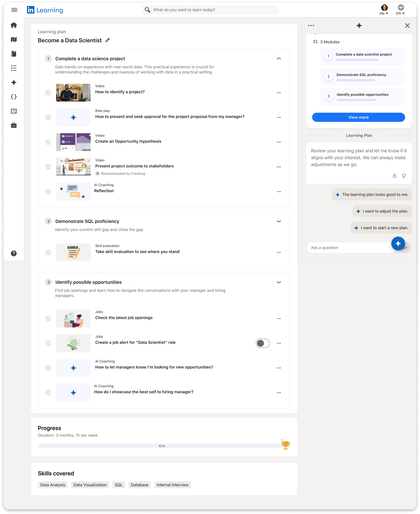Check off the Reflection AI Coaching item
This screenshot has width=420, height=514.
[48, 191]
